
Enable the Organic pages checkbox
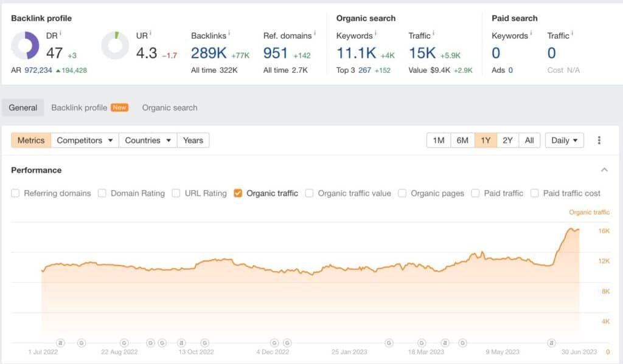pos(402,193)
